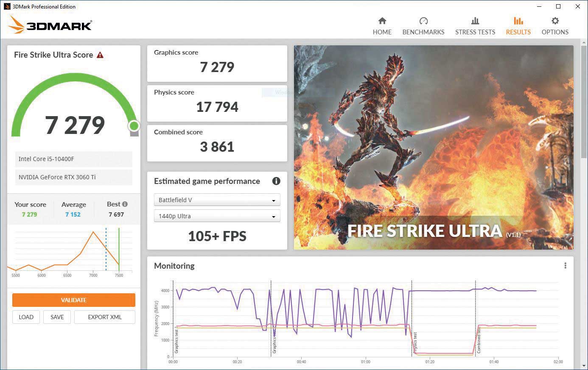This screenshot has width=588, height=370.
Task: Click red warning triangle beside score title
Action: (100, 55)
